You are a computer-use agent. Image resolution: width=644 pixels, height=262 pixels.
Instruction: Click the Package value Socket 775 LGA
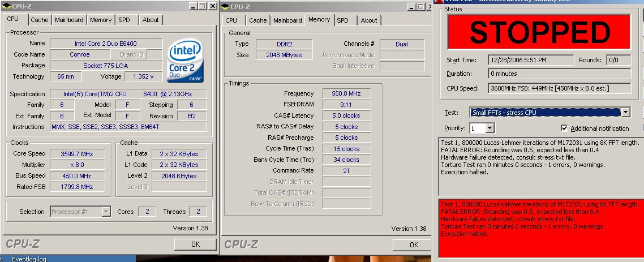pyautogui.click(x=106, y=66)
